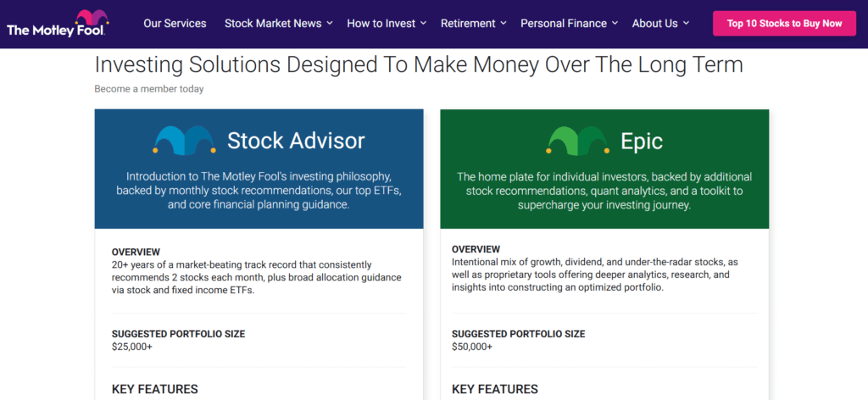Screen dimensions: 868x400
Task: Click the Epic heading text
Action: coord(642,141)
